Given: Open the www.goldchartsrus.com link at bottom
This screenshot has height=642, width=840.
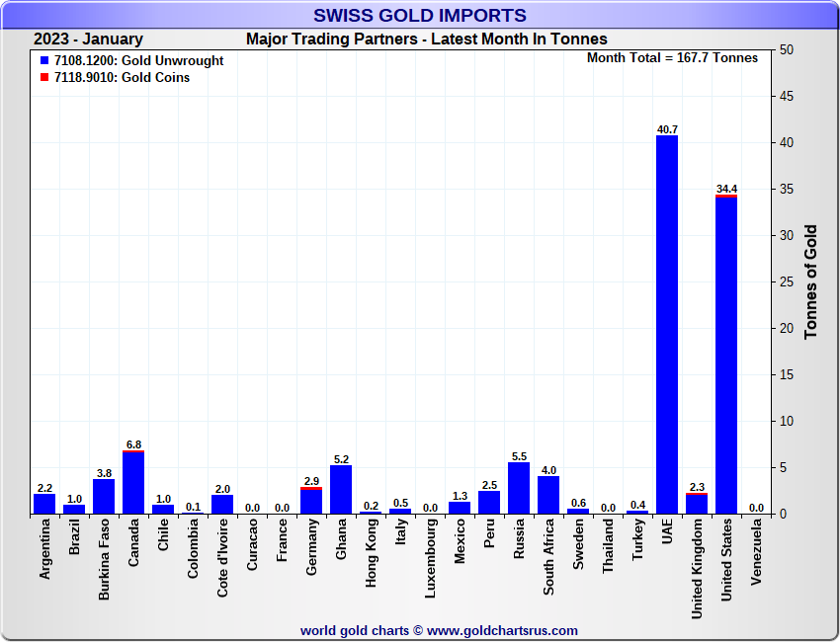Looking at the screenshot, I should tap(502, 630).
